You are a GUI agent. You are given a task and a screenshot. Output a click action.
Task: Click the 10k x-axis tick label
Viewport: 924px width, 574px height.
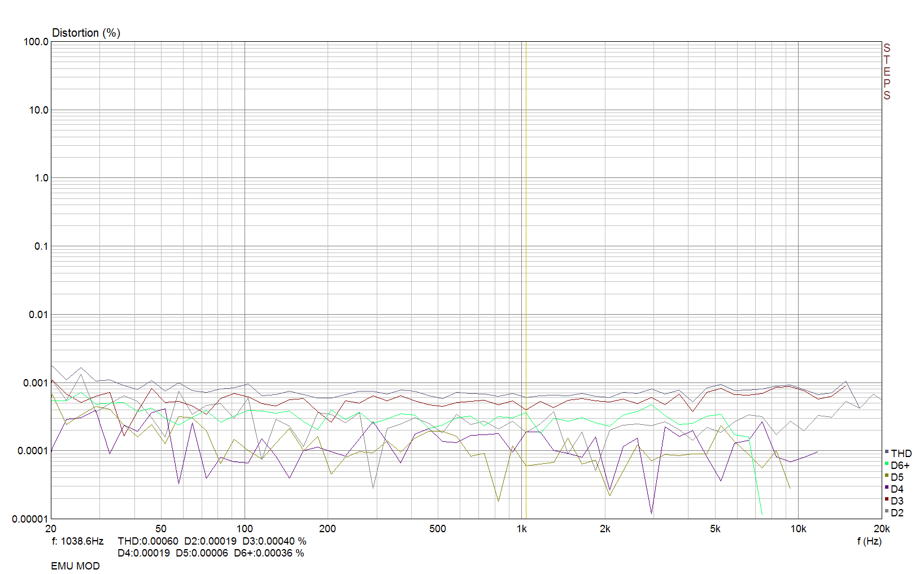798,529
